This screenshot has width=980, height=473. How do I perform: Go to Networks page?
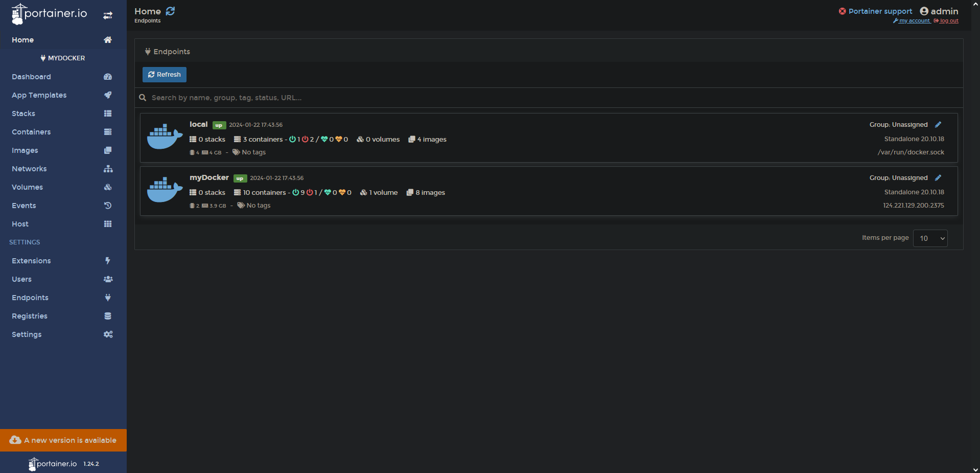[63, 169]
